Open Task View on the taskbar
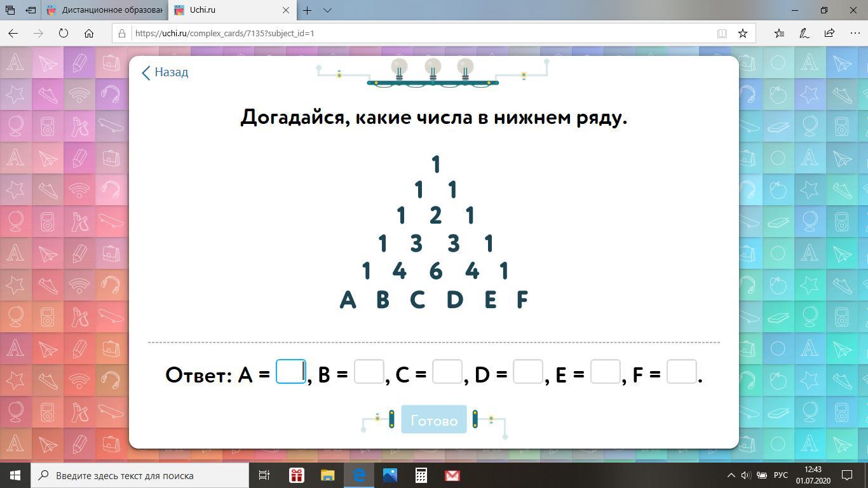868x488 pixels. (x=264, y=475)
